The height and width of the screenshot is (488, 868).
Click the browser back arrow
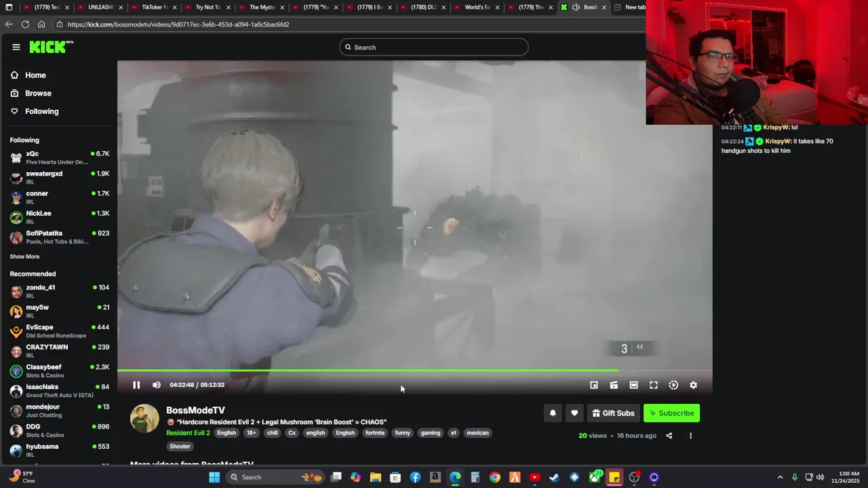(x=9, y=24)
